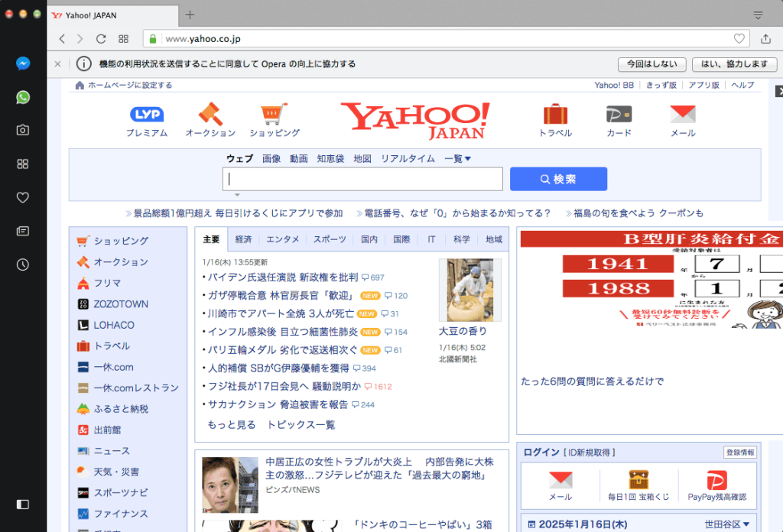
Task: Click 今回はしない button
Action: (x=651, y=64)
